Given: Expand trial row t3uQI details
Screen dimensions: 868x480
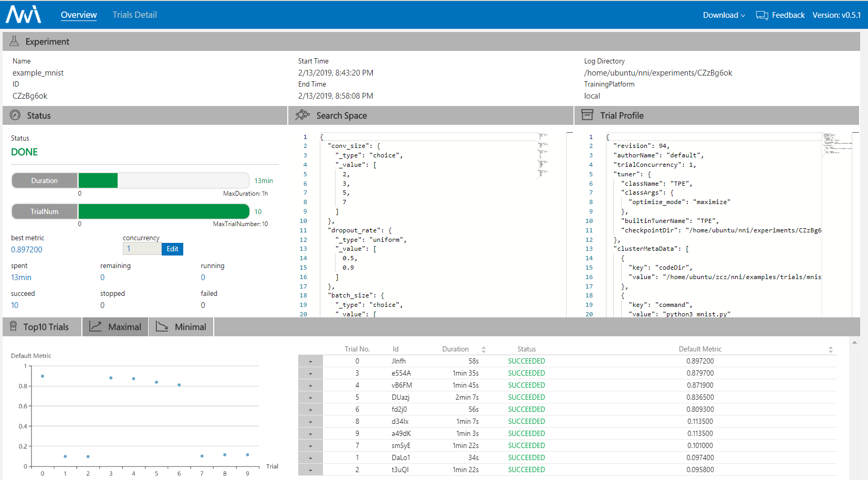Looking at the screenshot, I should 310,470.
